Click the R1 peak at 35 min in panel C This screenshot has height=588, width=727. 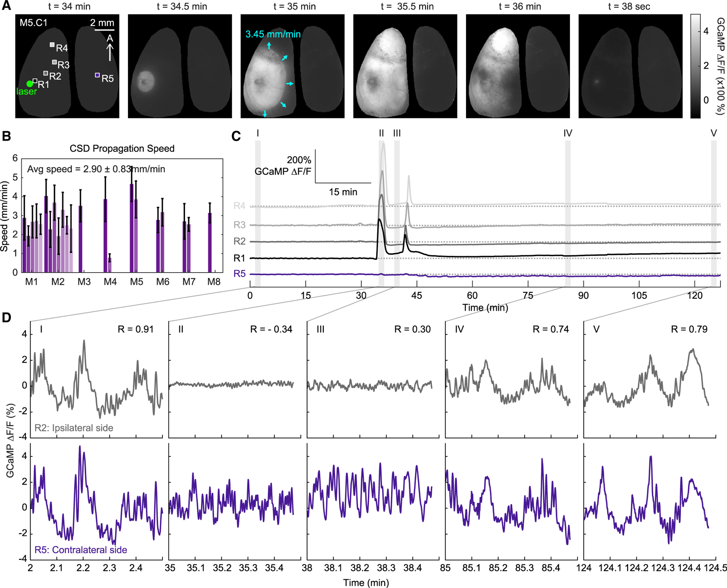pyautogui.click(x=379, y=220)
